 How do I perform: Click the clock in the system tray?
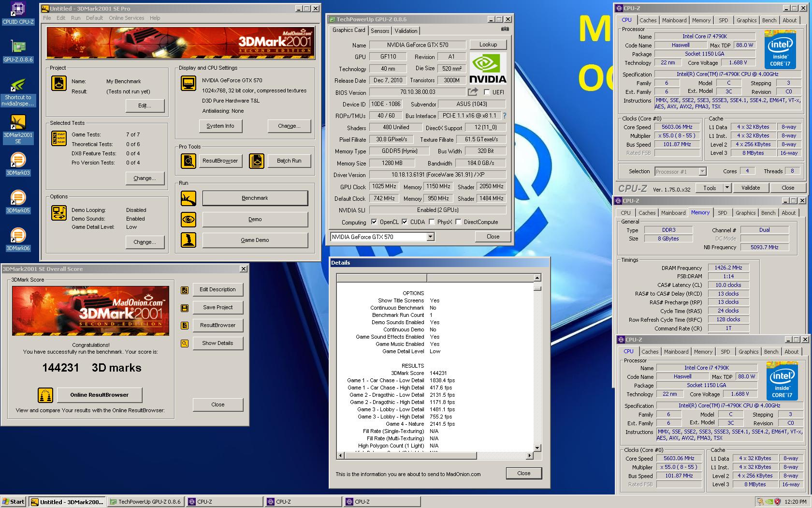(796, 502)
